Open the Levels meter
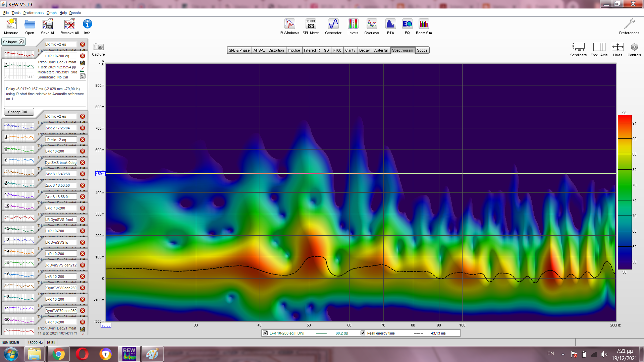 pos(353,27)
